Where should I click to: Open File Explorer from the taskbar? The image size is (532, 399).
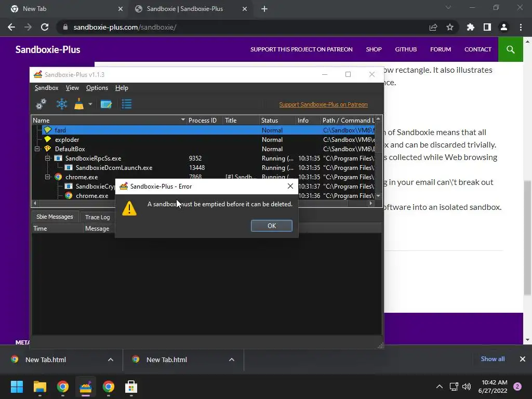39,387
